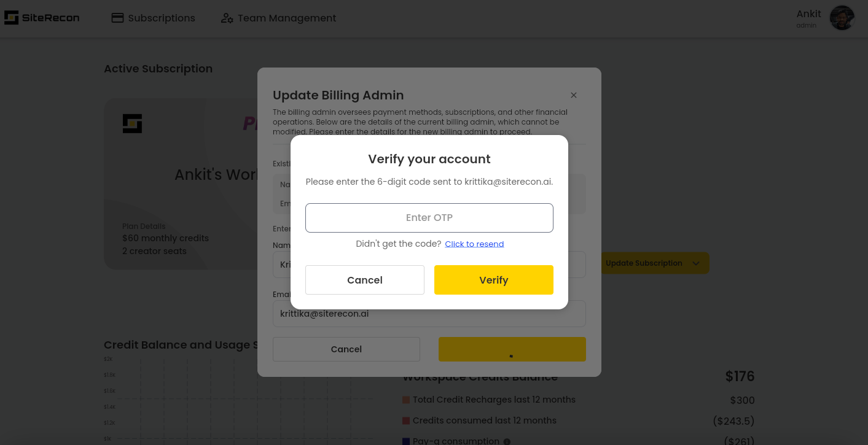Click info icon beside Pay-g consumption
This screenshot has height=445, width=868.
pyautogui.click(x=507, y=441)
